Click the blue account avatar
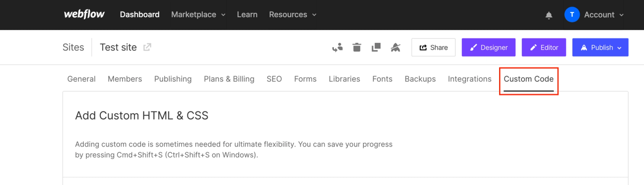The image size is (644, 185). 572,15
